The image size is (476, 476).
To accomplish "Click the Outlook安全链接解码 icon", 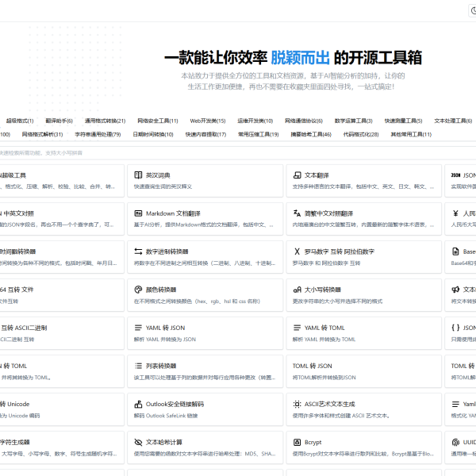I will click(x=138, y=404).
